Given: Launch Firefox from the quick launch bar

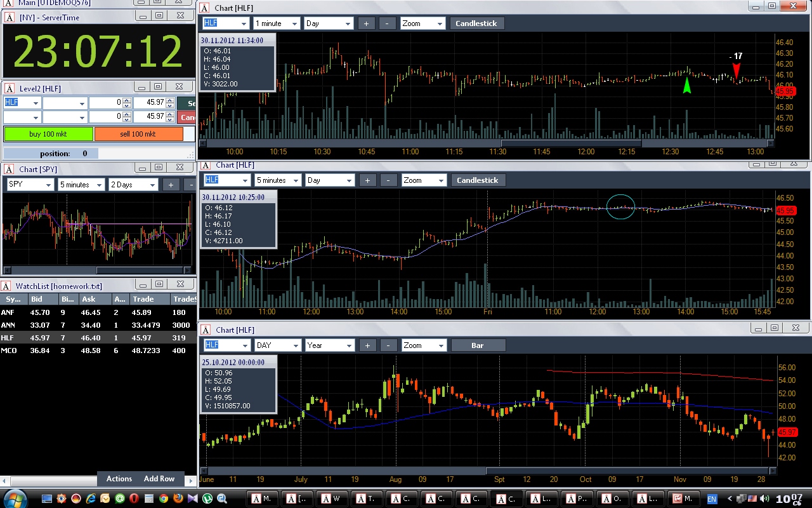Looking at the screenshot, I should click(178, 498).
